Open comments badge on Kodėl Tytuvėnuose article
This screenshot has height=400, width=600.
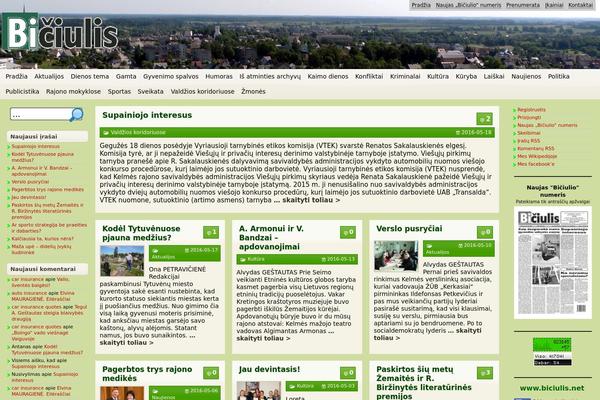tap(211, 232)
